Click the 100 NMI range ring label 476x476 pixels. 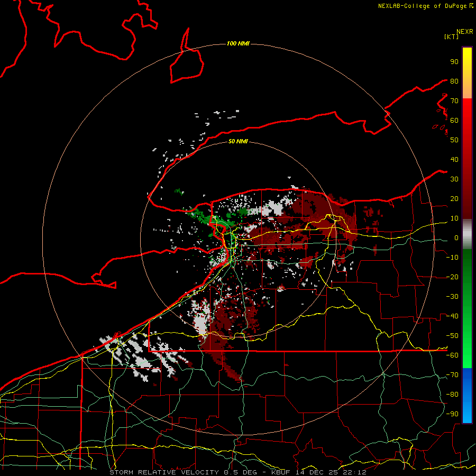238,43
